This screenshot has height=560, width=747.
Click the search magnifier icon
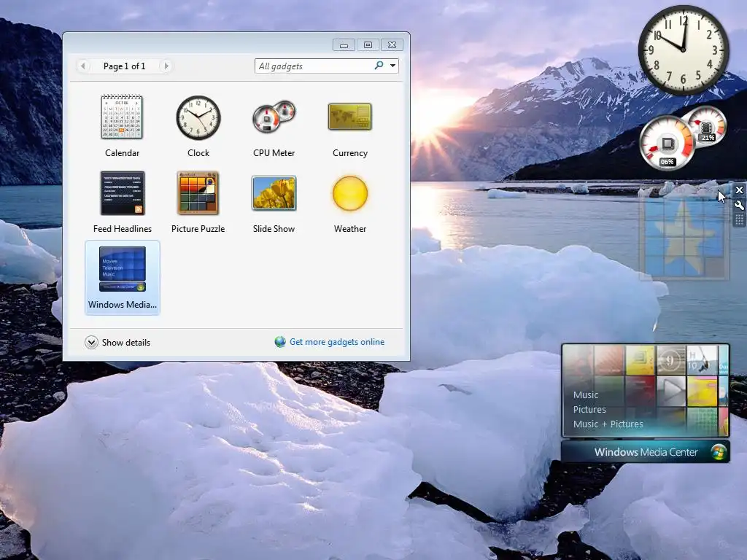(x=379, y=65)
